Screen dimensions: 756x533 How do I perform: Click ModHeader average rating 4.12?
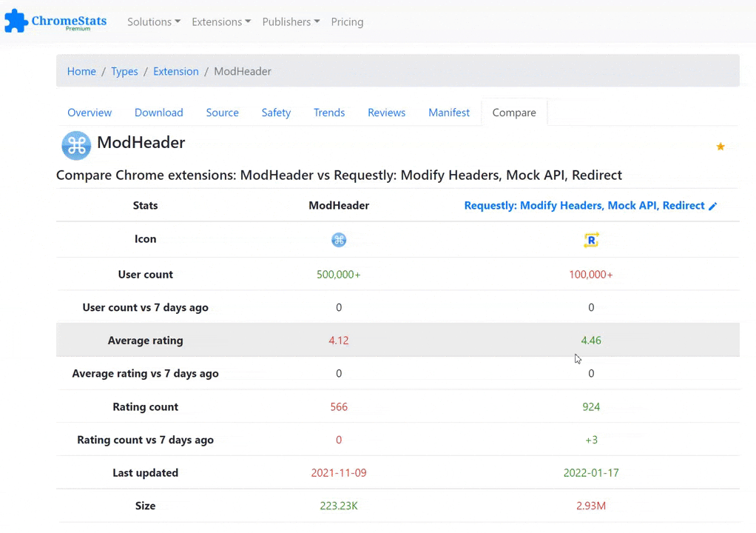[x=339, y=341]
